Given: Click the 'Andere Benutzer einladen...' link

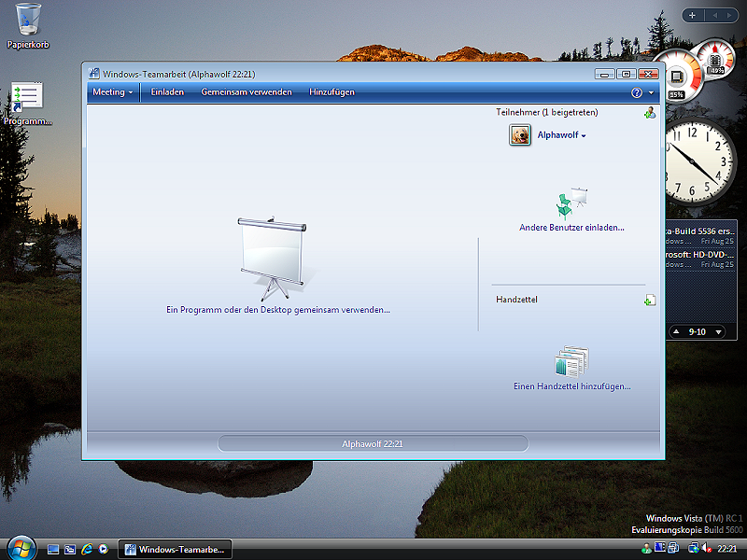Looking at the screenshot, I should pyautogui.click(x=571, y=227).
